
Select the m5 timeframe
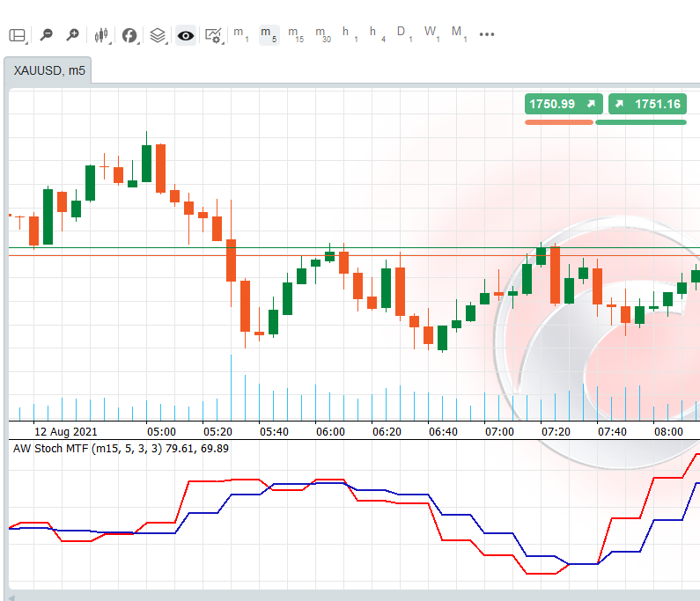269,34
